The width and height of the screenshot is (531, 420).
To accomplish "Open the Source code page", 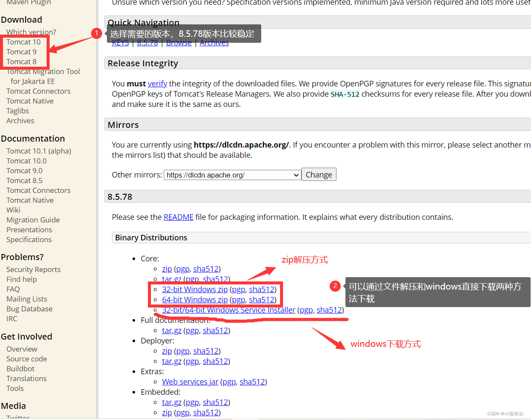I will point(27,359).
